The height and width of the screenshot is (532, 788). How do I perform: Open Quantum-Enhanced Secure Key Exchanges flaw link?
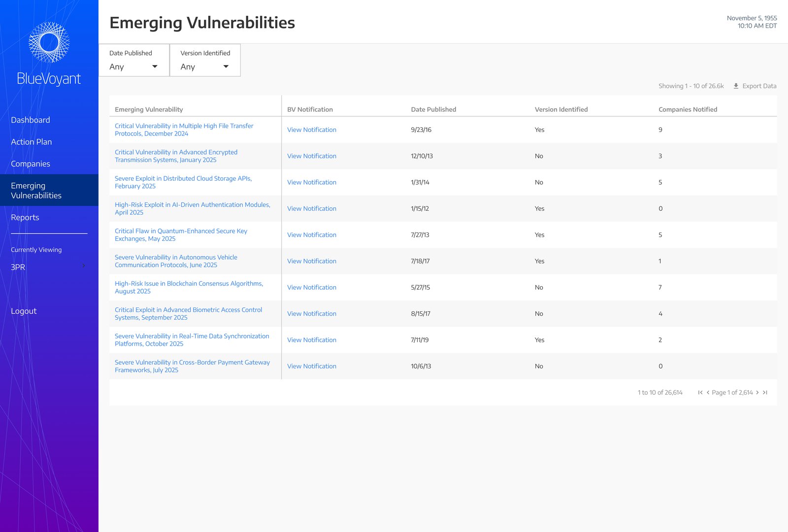[181, 235]
